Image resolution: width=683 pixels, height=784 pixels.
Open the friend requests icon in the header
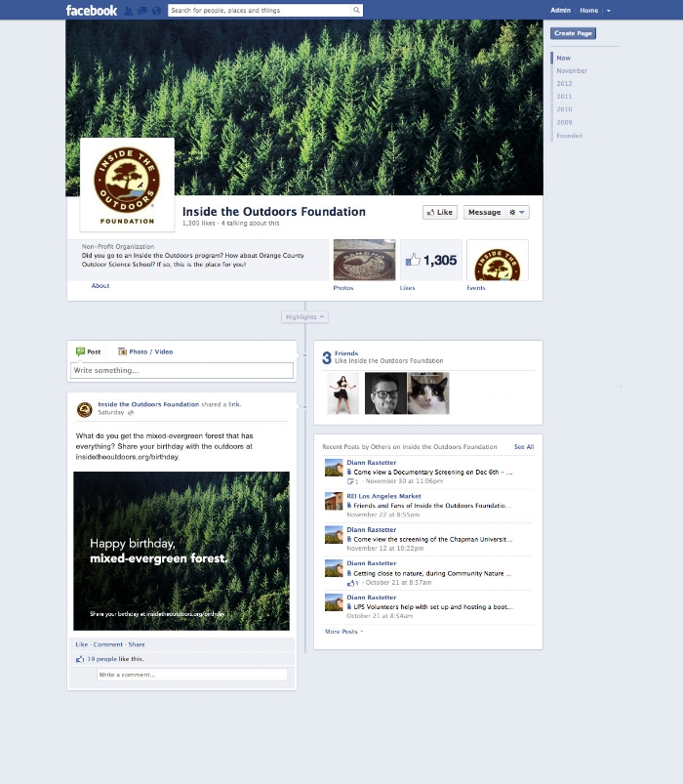(129, 11)
